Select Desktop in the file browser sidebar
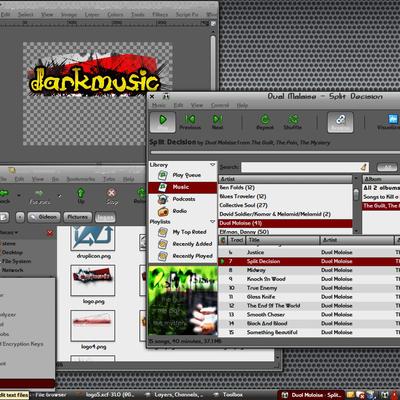Viewport: 400px width, 400px height. pyautogui.click(x=12, y=252)
